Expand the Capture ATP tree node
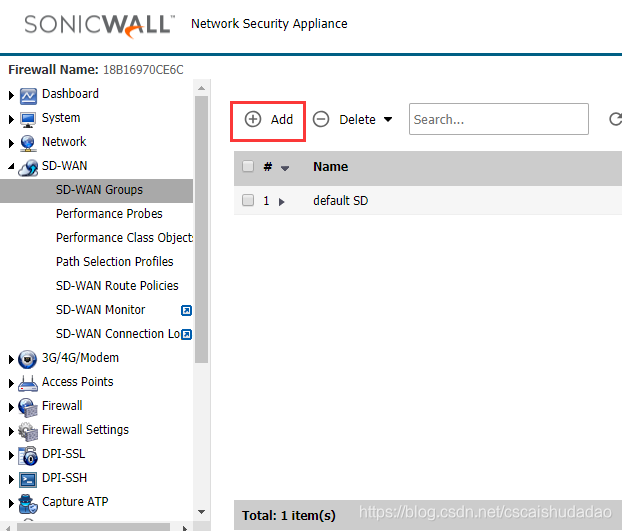The image size is (622, 531). (11, 503)
